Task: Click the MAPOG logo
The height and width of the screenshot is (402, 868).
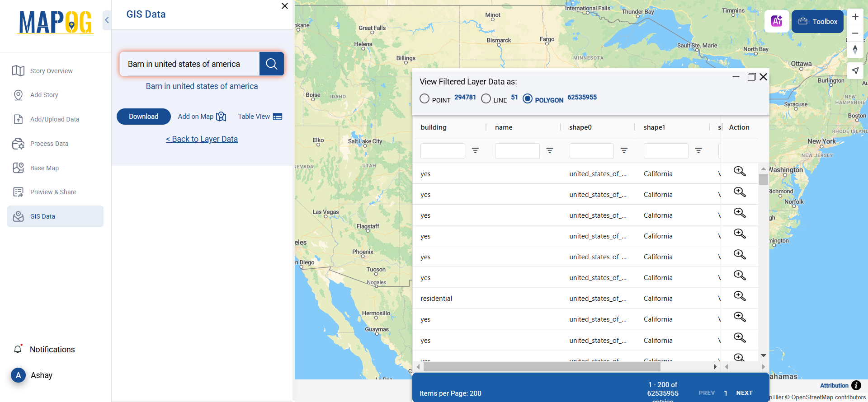Action: 56,22
